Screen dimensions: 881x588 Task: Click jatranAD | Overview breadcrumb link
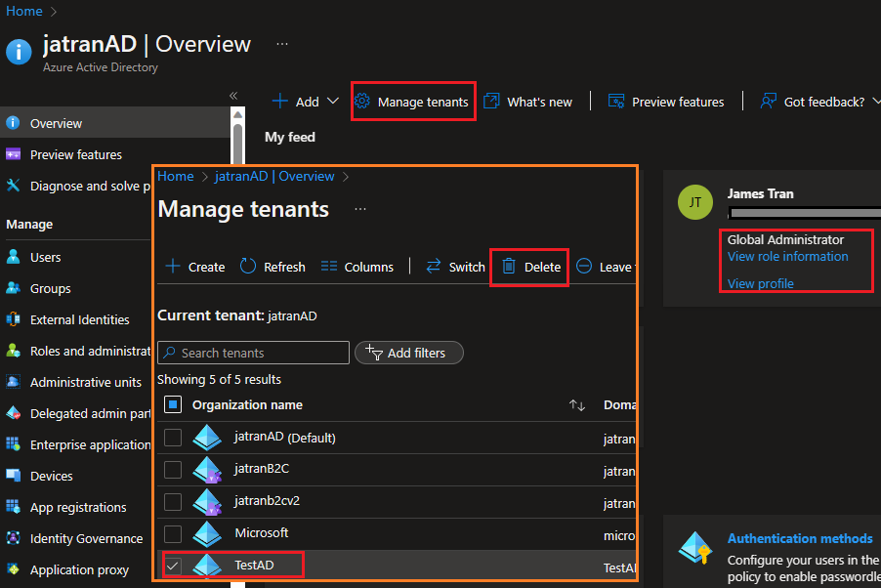pos(274,176)
